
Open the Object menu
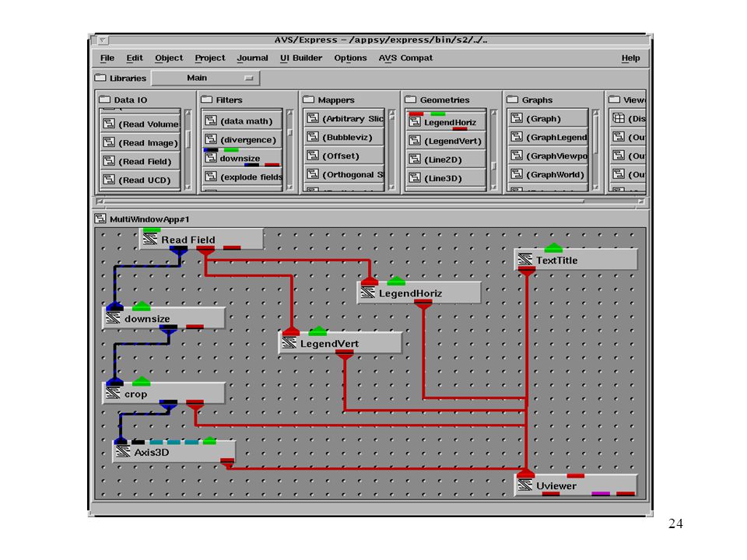pos(169,58)
